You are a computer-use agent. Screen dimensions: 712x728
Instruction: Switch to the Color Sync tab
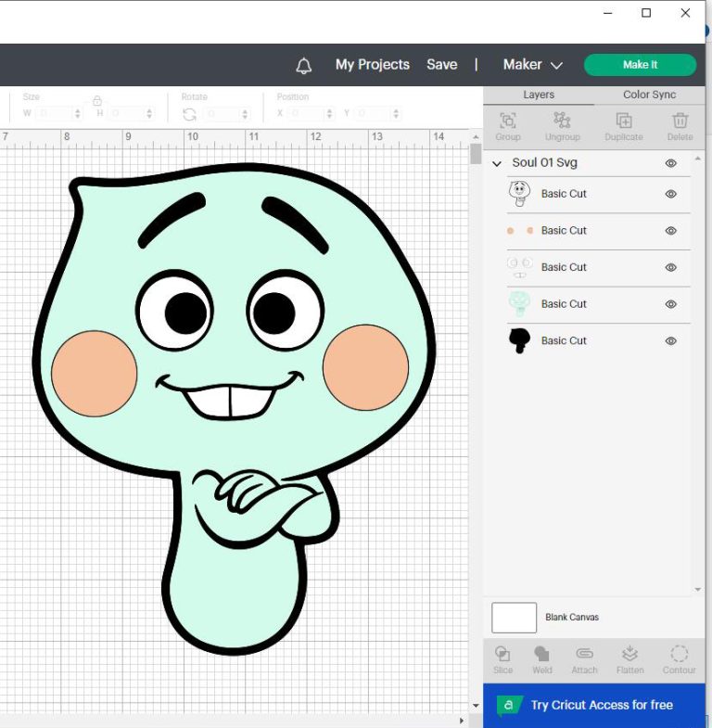pos(649,95)
